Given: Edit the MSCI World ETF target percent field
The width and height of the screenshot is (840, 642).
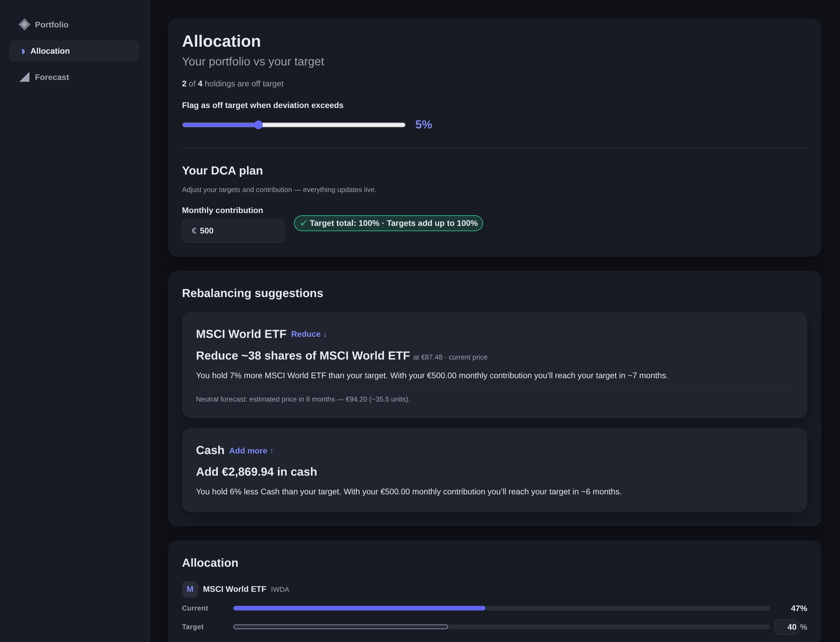Looking at the screenshot, I should point(787,627).
